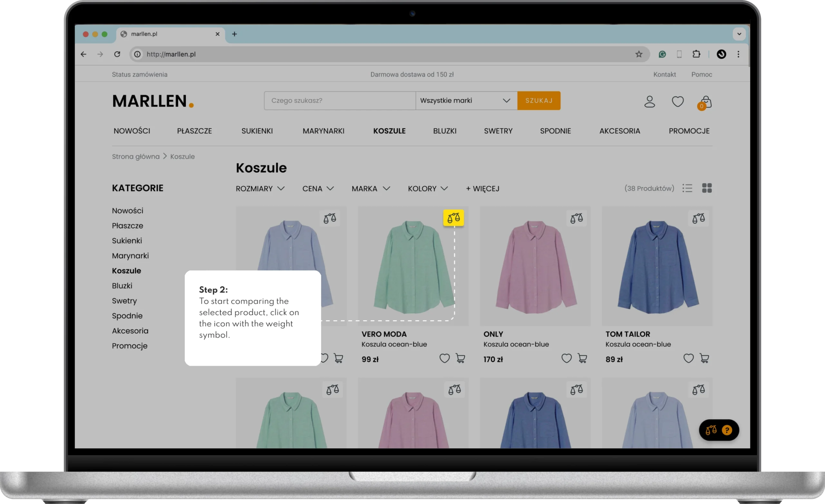The width and height of the screenshot is (825, 504).
Task: Expand the ROZMIARY filter dropdown
Action: tap(260, 189)
